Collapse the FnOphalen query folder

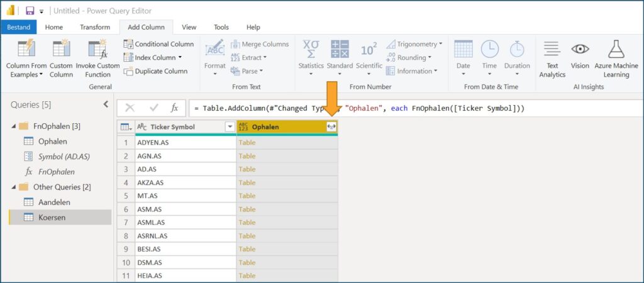click(x=14, y=126)
